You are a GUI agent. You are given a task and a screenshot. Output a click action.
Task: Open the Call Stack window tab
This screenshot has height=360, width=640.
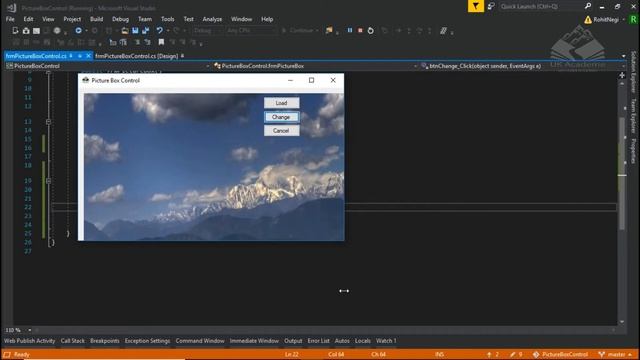point(73,341)
